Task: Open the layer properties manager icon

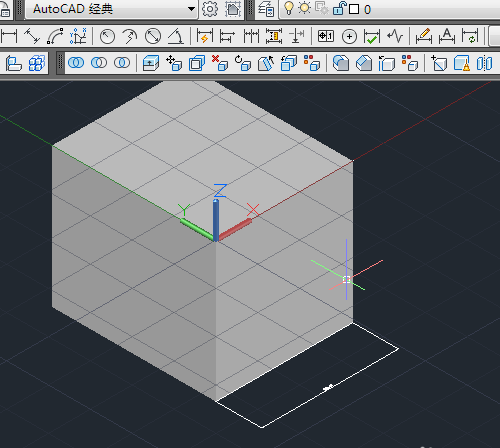Action: (x=266, y=9)
